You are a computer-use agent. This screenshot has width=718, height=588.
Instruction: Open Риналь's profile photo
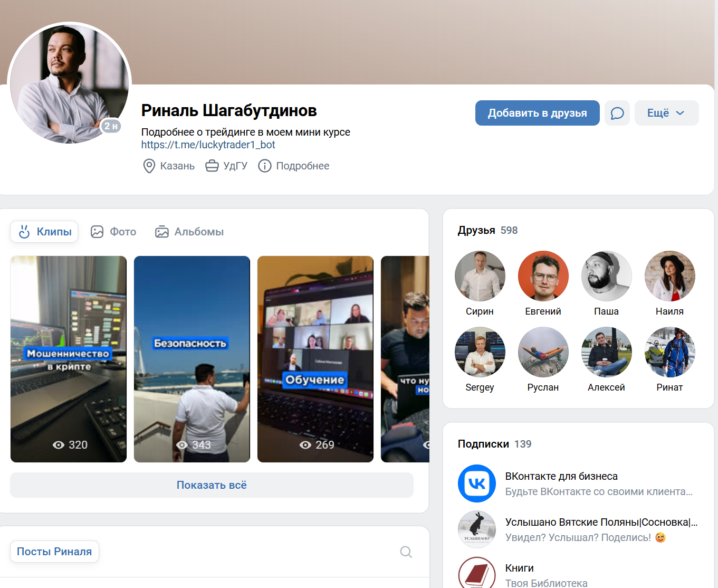(x=70, y=83)
